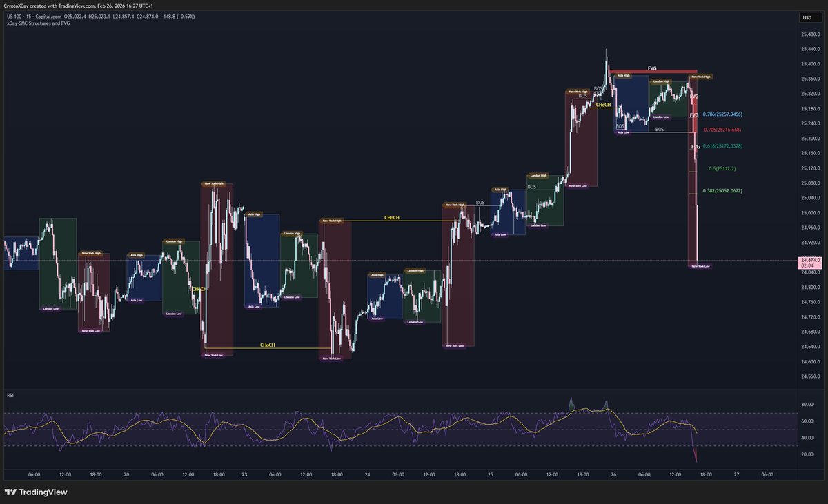Click date 23 on the time axis
Screen dimensions: 828x504
(x=245, y=474)
